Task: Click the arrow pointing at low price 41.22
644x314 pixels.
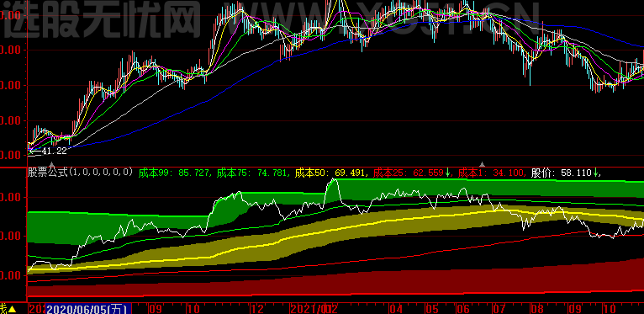Action: (34, 151)
